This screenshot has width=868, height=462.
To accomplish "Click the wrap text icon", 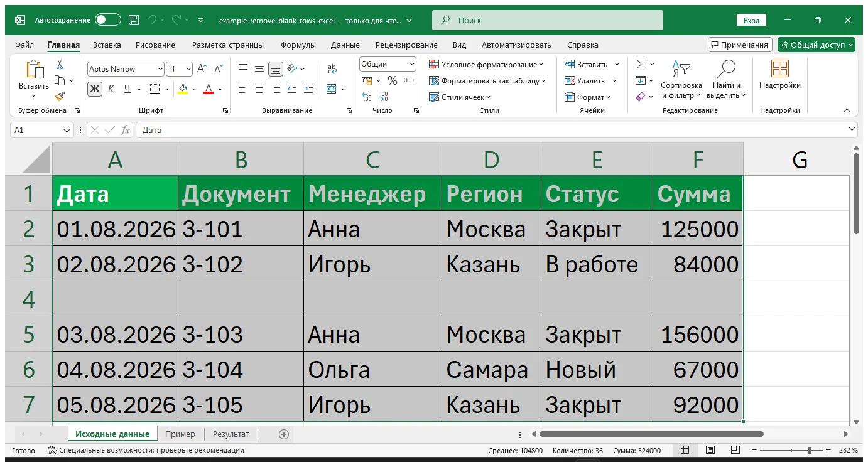I will pyautogui.click(x=332, y=69).
